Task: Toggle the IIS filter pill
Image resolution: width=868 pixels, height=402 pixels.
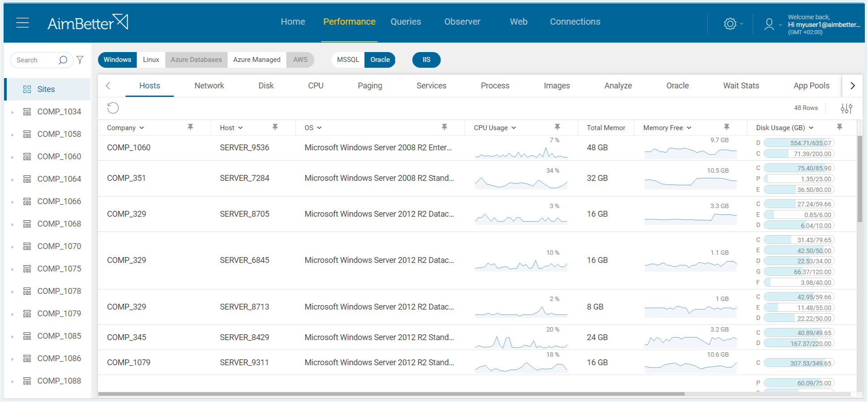Action: (x=426, y=60)
